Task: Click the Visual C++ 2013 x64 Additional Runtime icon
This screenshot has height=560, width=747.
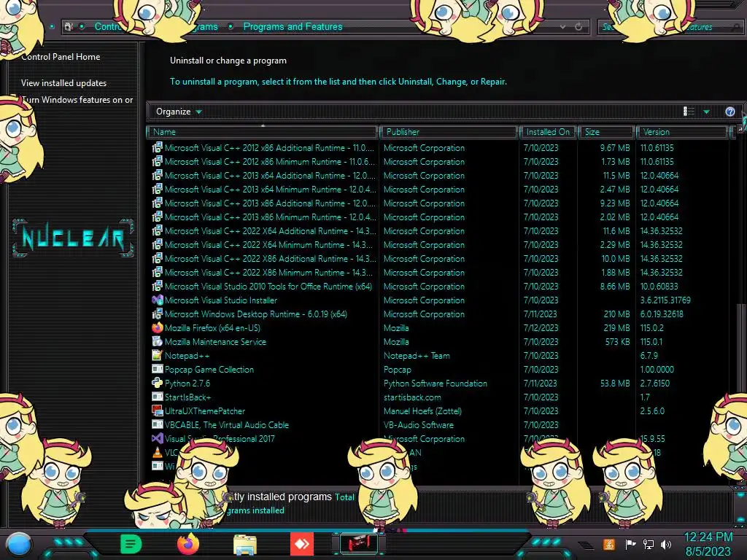Action: click(158, 175)
